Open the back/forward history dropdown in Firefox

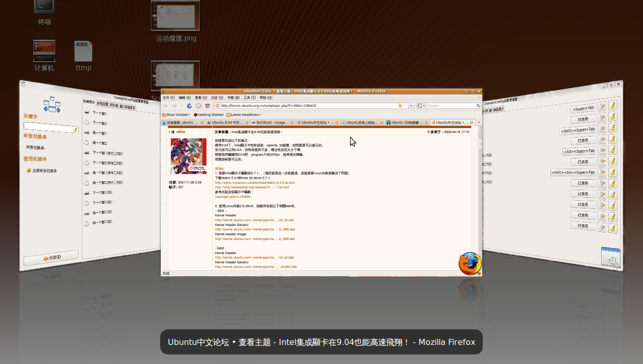[x=182, y=106]
